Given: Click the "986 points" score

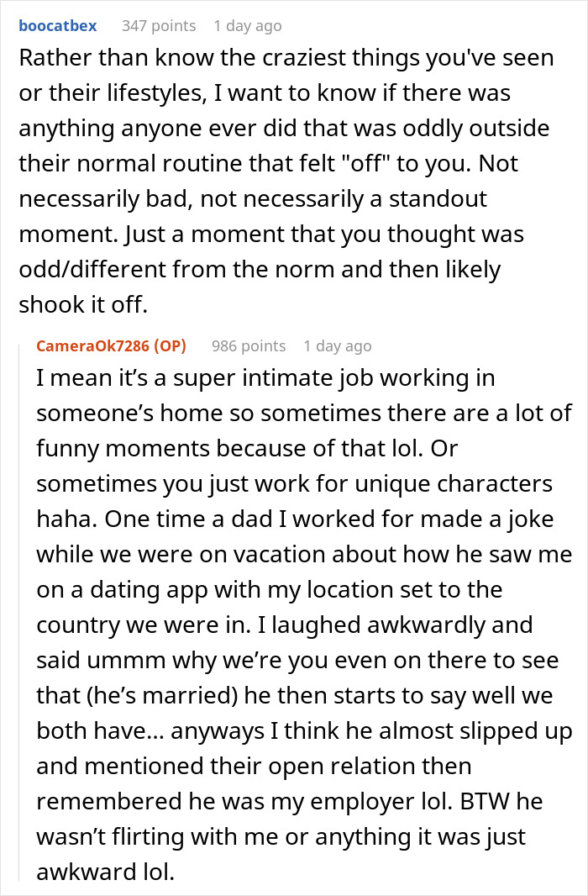Looking at the screenshot, I should [249, 346].
